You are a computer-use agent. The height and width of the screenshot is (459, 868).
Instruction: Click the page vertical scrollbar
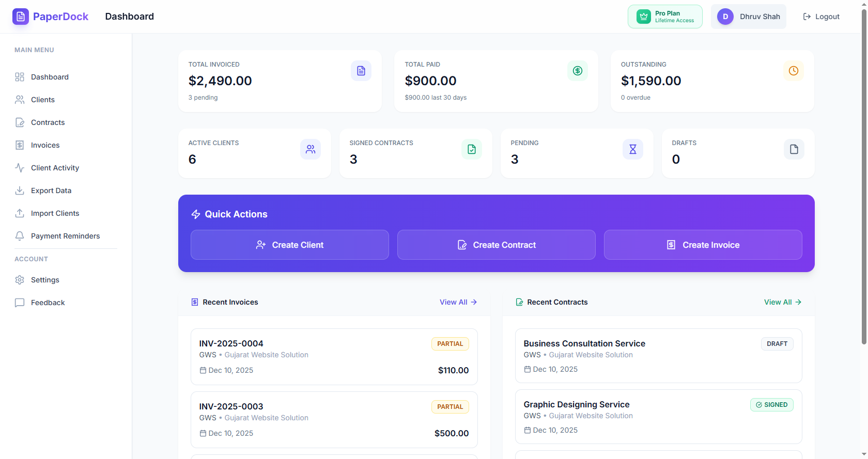864,176
